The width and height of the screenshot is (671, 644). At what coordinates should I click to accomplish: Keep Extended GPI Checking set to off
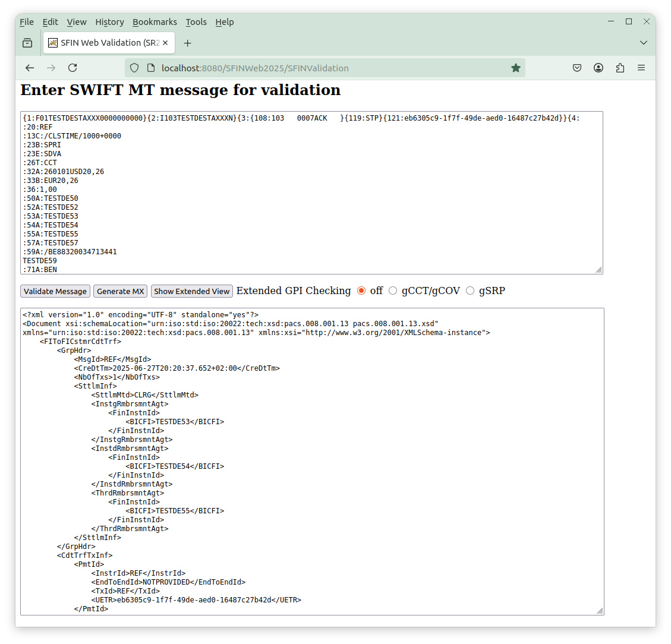pyautogui.click(x=361, y=291)
